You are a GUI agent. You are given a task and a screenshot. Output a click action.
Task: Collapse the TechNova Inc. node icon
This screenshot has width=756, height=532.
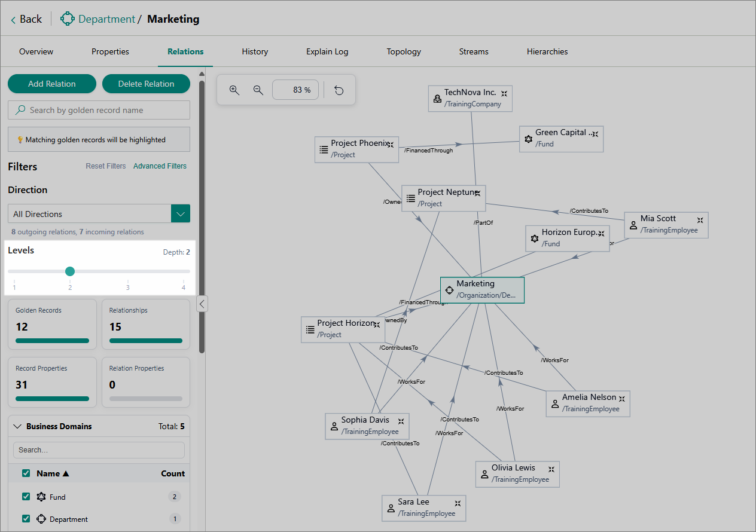pyautogui.click(x=504, y=93)
